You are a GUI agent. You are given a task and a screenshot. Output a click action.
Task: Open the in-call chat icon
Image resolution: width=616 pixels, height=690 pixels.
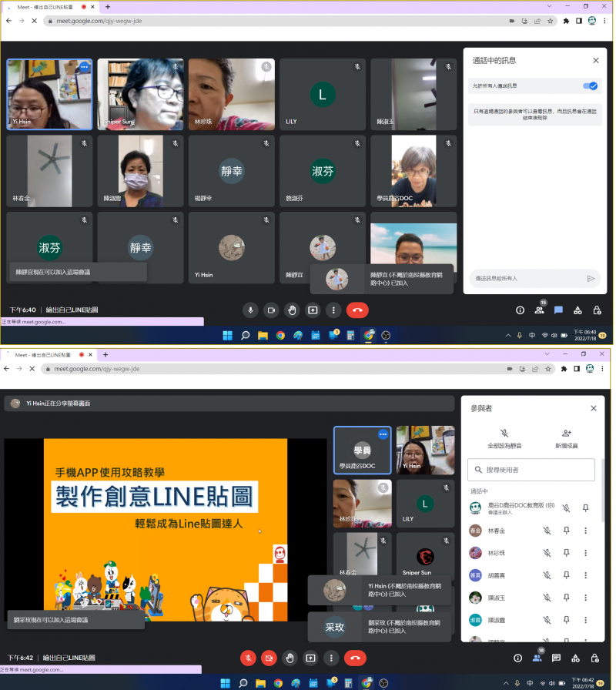click(x=559, y=310)
